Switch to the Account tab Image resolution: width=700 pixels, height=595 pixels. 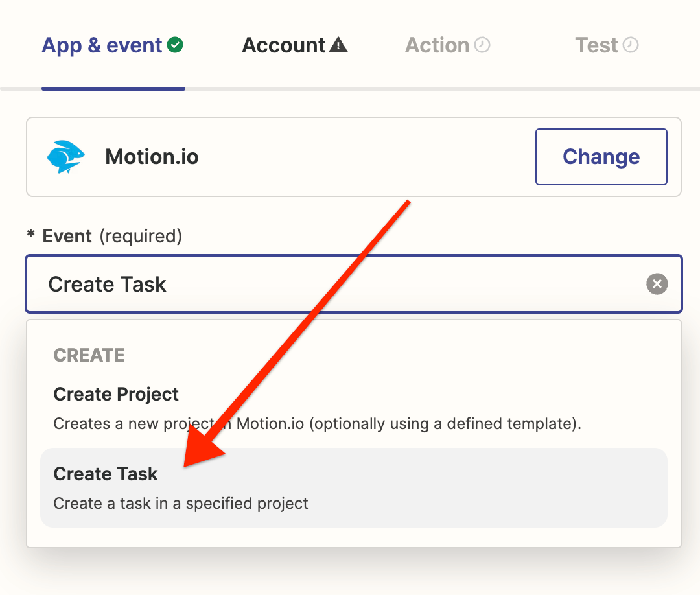pos(283,45)
